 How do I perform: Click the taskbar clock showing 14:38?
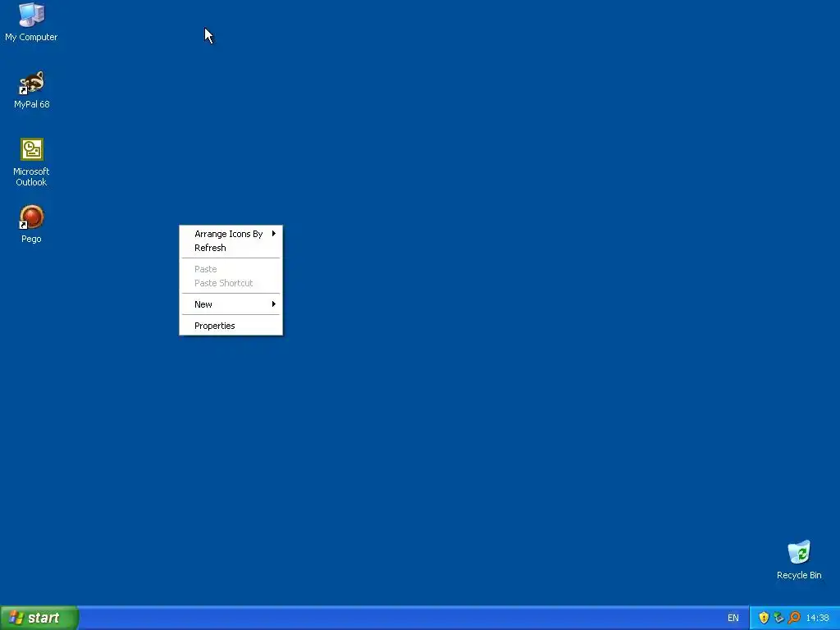click(818, 618)
